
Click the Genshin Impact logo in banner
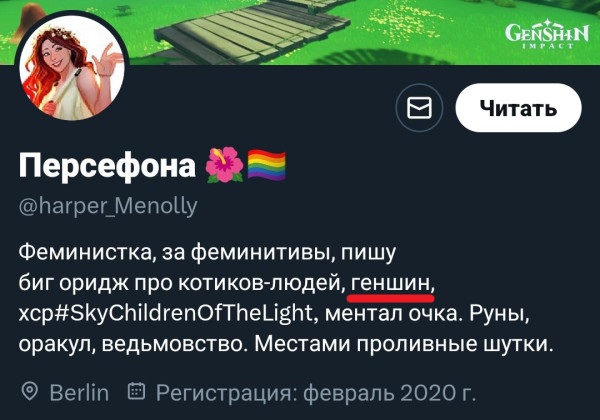click(547, 34)
